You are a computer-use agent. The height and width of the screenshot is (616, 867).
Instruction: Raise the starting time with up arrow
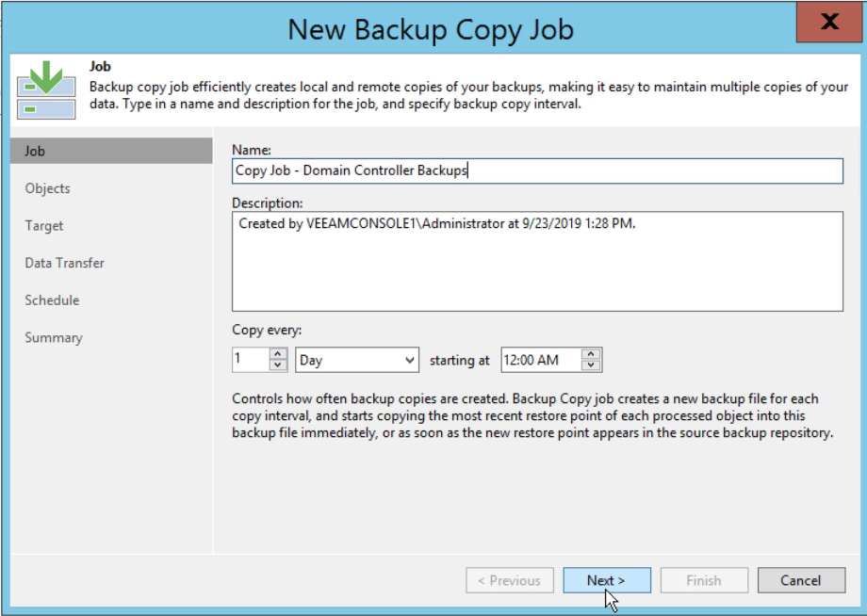pos(591,354)
